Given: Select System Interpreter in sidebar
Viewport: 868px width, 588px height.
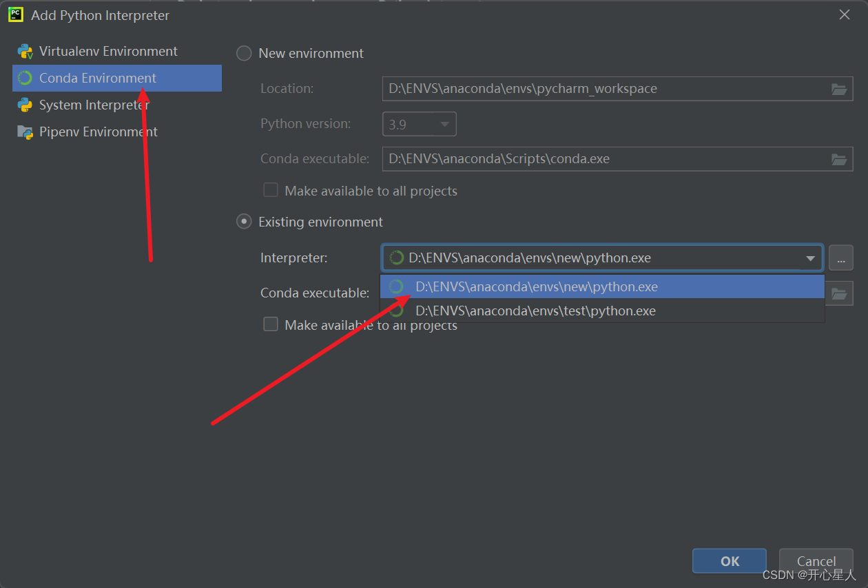Looking at the screenshot, I should [x=116, y=105].
